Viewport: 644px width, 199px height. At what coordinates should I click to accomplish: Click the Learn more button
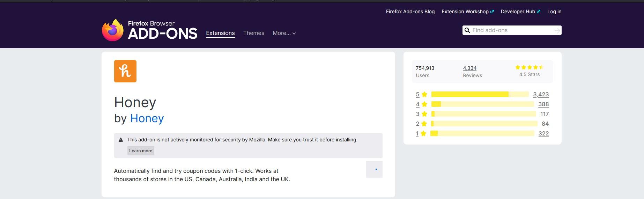(x=141, y=151)
